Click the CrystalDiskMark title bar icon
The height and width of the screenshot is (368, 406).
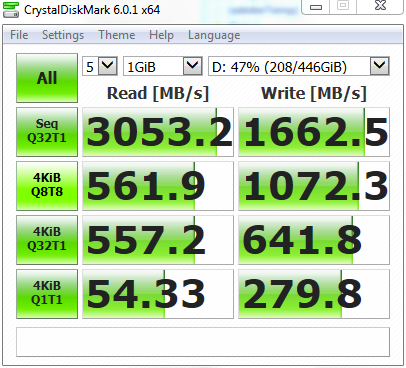[x=10, y=9]
